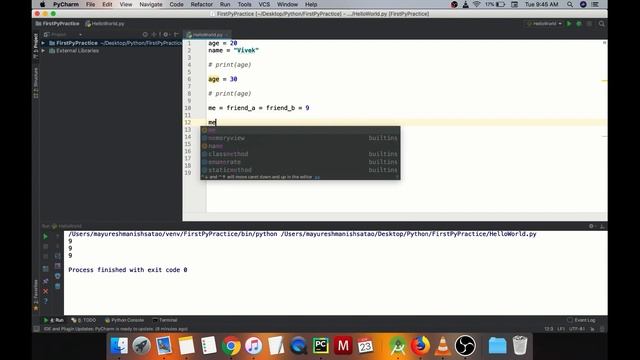640x360 pixels.
Task: Open VLC cone icon in the dock
Action: pyautogui.click(x=442, y=346)
